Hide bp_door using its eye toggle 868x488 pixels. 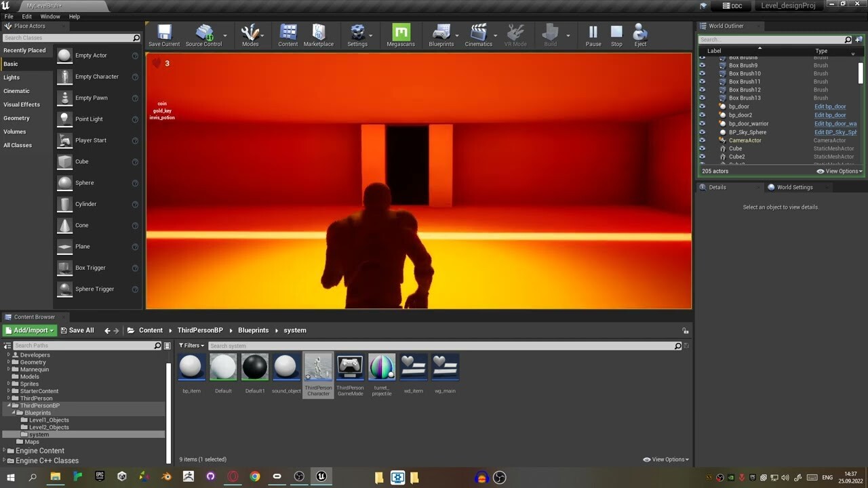[702, 106]
